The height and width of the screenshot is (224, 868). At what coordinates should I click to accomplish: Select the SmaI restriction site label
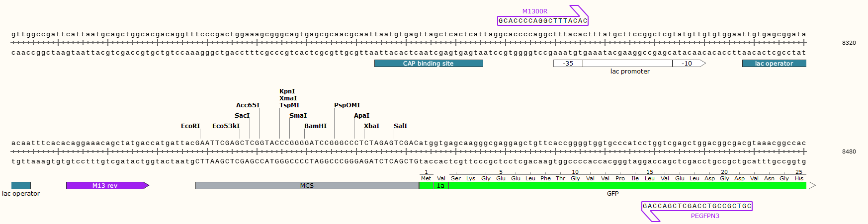298,116
